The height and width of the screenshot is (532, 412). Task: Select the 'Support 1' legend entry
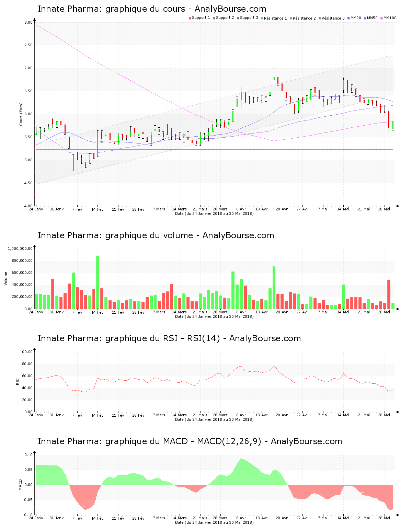(199, 18)
